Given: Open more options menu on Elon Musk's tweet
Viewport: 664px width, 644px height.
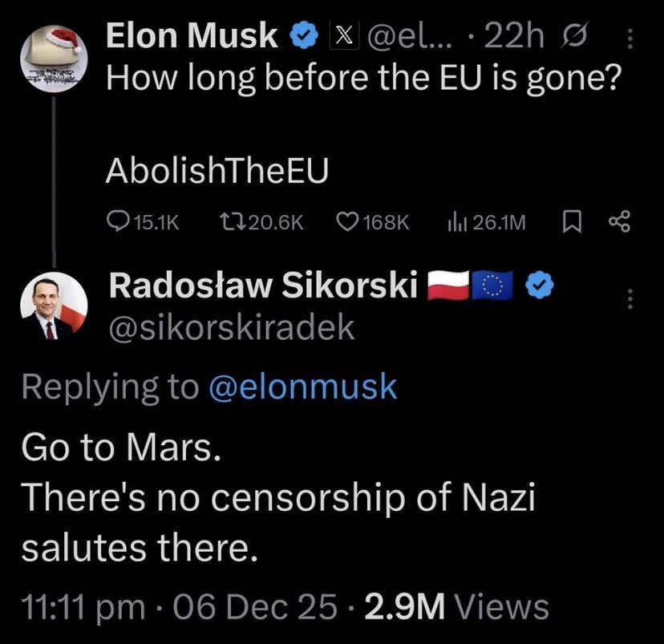Looking at the screenshot, I should click(x=630, y=37).
